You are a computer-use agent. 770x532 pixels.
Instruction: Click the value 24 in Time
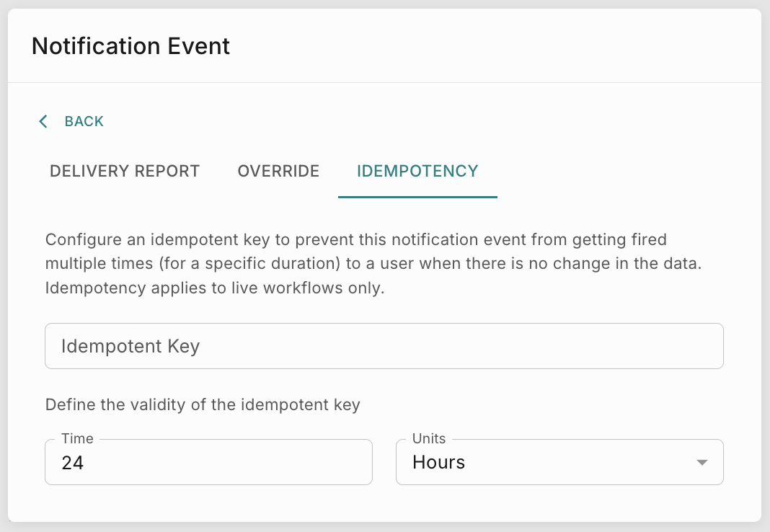pos(73,463)
